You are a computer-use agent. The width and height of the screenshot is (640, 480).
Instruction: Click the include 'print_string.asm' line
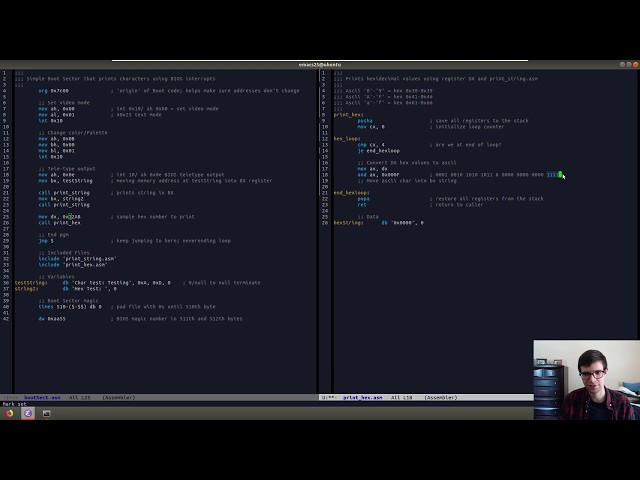[78, 259]
